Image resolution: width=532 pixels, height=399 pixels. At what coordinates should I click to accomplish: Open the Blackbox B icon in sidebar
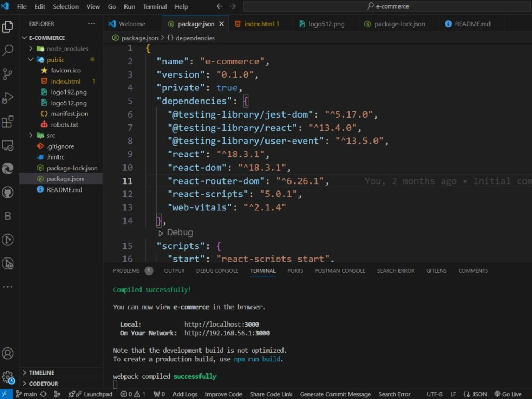(x=7, y=216)
